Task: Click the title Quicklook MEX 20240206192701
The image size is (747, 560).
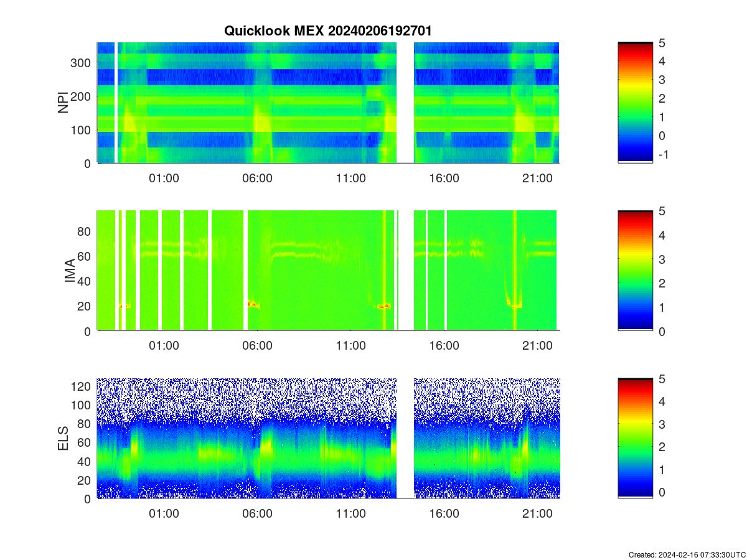Action: [x=327, y=30]
